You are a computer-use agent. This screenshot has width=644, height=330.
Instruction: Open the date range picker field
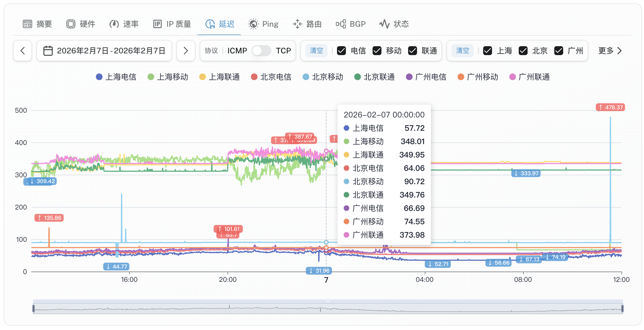tap(104, 51)
